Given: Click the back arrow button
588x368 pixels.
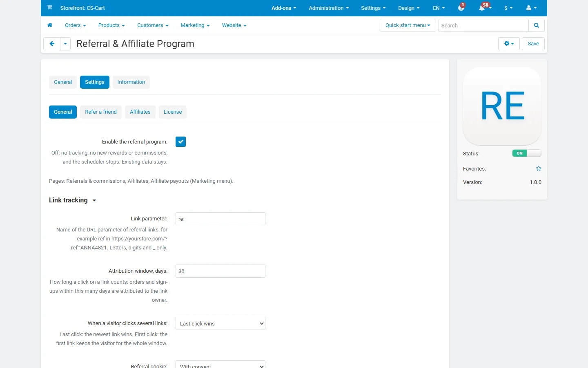Looking at the screenshot, I should 52,44.
